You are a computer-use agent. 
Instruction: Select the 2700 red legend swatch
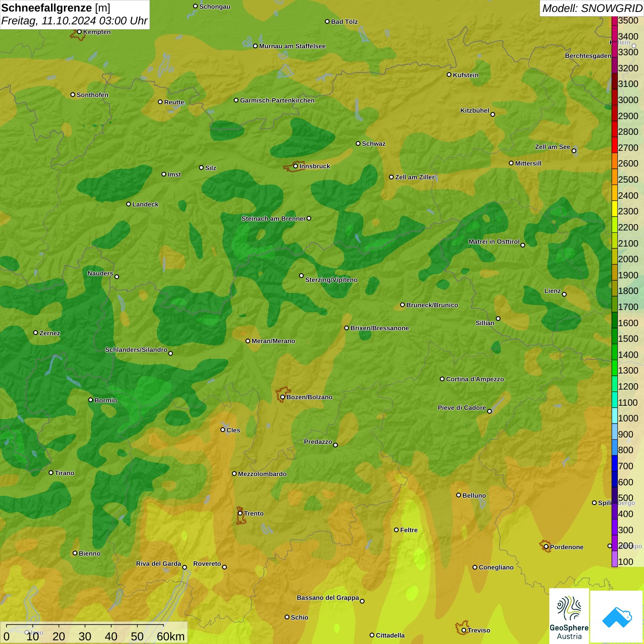[615, 145]
